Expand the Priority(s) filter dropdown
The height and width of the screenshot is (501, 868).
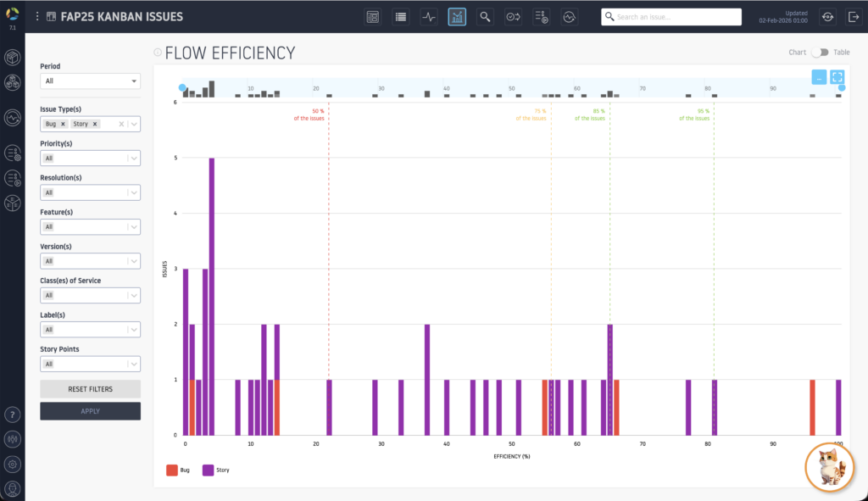[90, 159]
